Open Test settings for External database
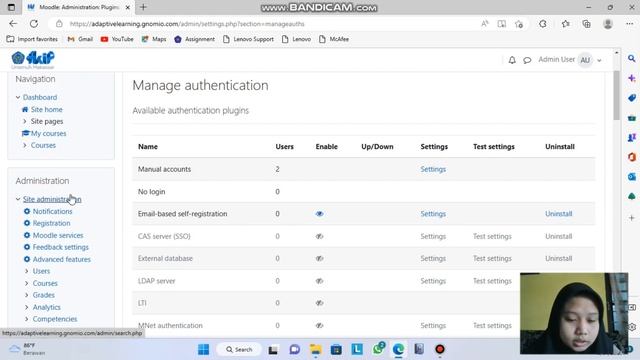Image resolution: width=640 pixels, height=360 pixels. [492, 258]
